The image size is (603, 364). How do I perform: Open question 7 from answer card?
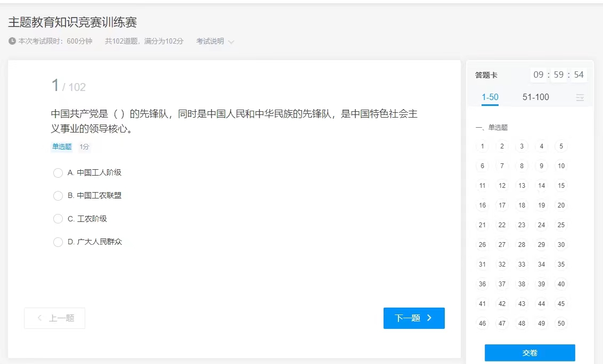(502, 166)
